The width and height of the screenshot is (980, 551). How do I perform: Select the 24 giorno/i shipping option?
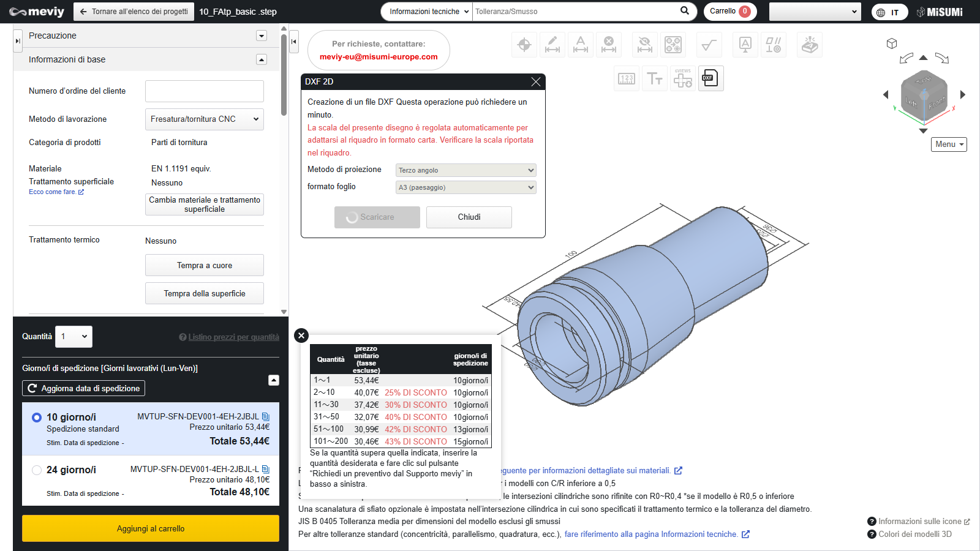click(x=37, y=470)
